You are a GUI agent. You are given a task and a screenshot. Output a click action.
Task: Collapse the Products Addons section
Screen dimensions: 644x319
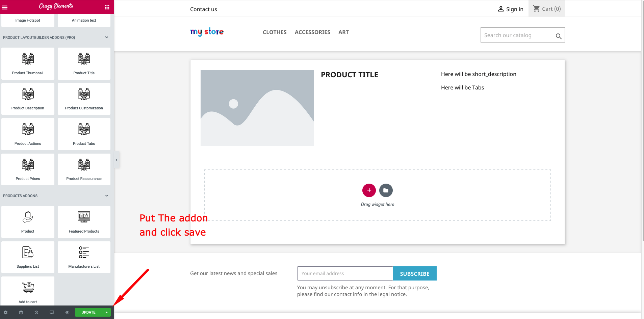tap(107, 196)
